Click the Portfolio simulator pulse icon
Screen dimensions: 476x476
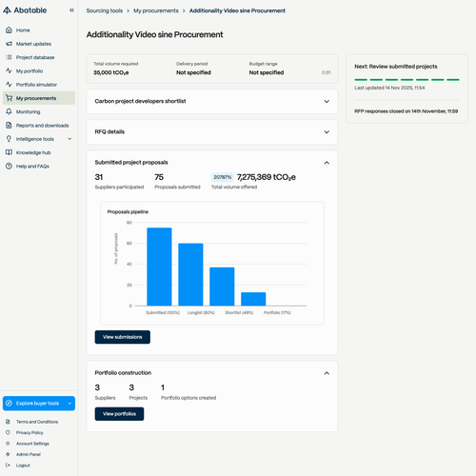tap(9, 85)
